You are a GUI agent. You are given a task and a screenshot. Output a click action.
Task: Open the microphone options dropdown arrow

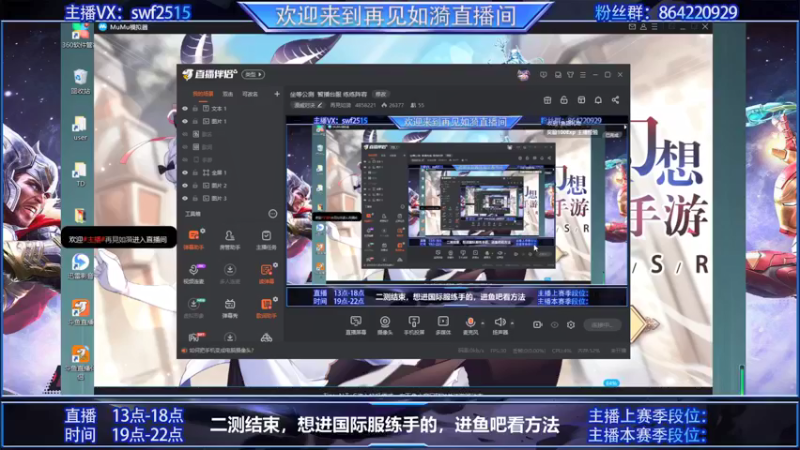click(483, 323)
